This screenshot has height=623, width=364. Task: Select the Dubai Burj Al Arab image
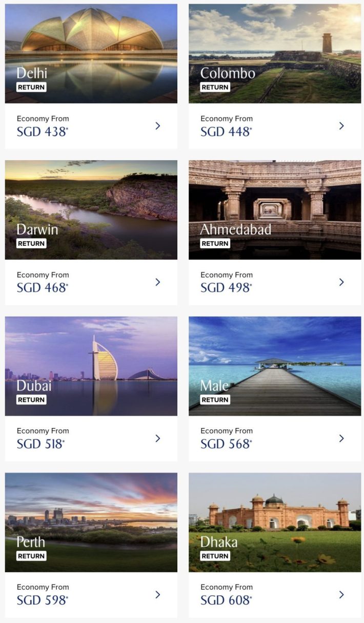click(91, 354)
